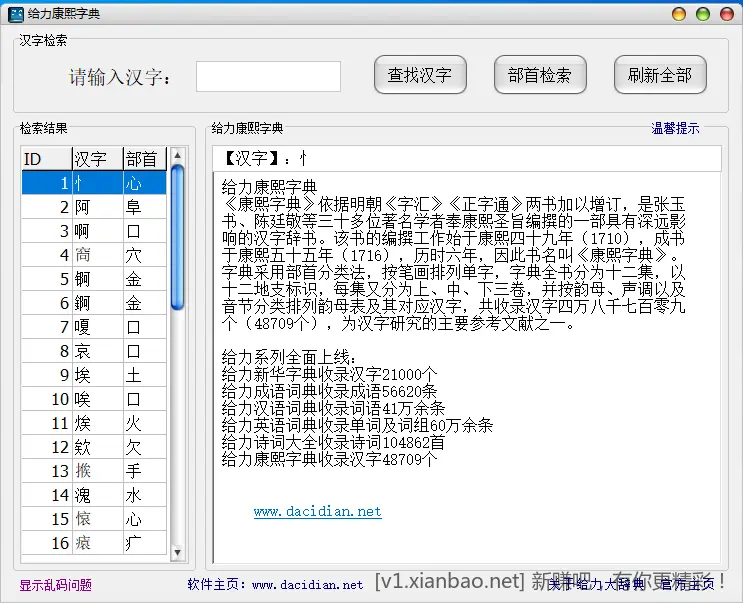Screen dimensions: 743x603
Task: Select row 3 with 啊
Action: (94, 231)
